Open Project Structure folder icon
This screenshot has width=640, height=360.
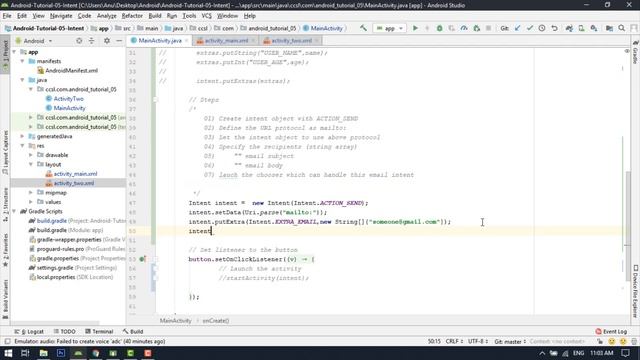pos(609,28)
